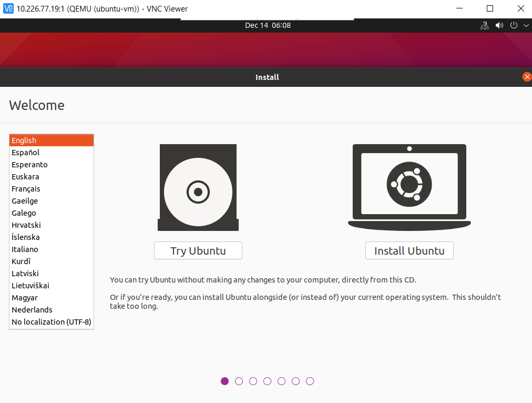Click the volume icon in the top bar
The width and height of the screenshot is (532, 403).
498,25
